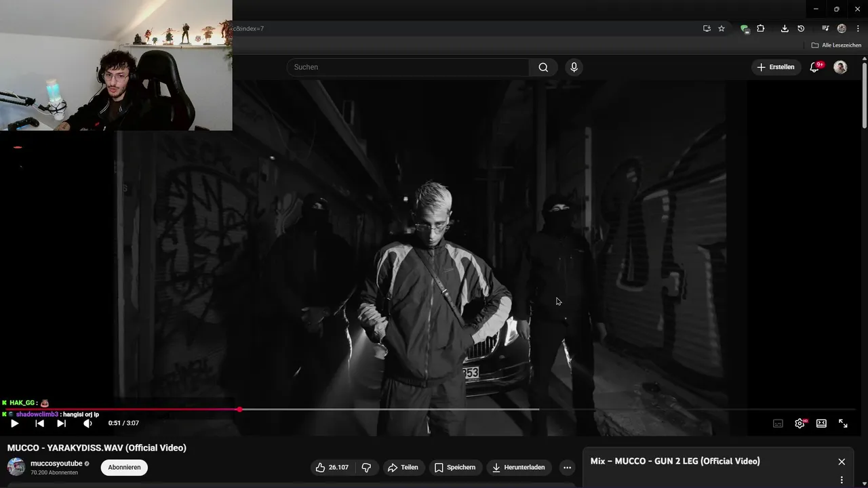Click the magnifier search button
This screenshot has height=488, width=868.
pyautogui.click(x=543, y=67)
